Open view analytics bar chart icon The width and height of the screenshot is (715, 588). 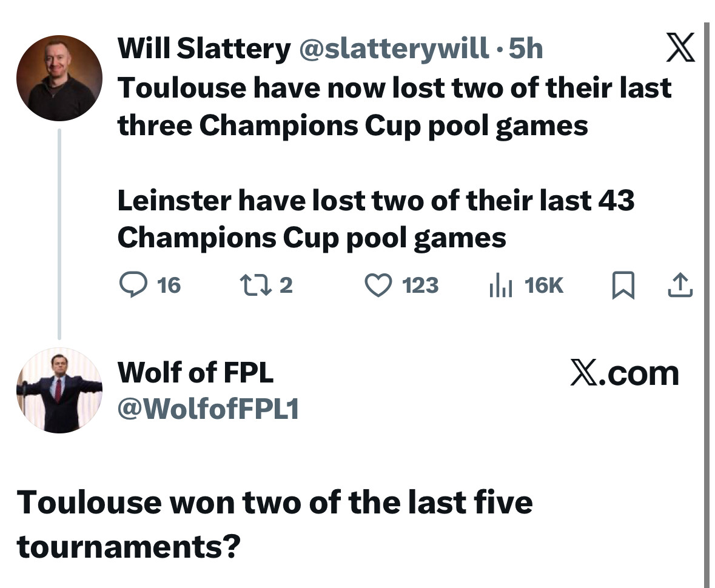click(x=501, y=286)
